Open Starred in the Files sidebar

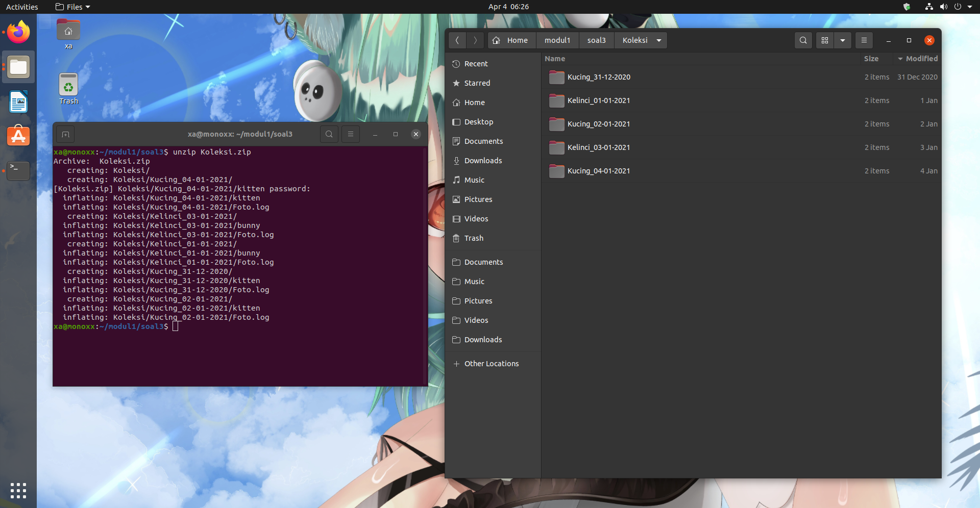point(493,83)
